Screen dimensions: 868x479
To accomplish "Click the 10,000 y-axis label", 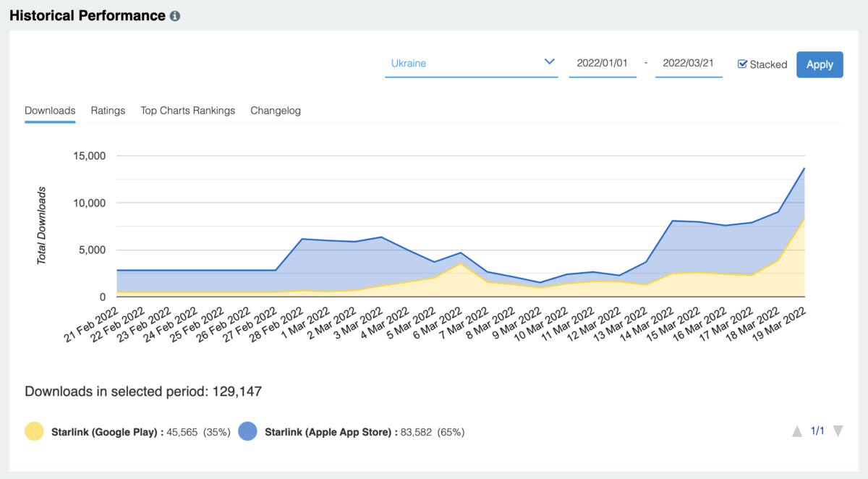I will [90, 203].
